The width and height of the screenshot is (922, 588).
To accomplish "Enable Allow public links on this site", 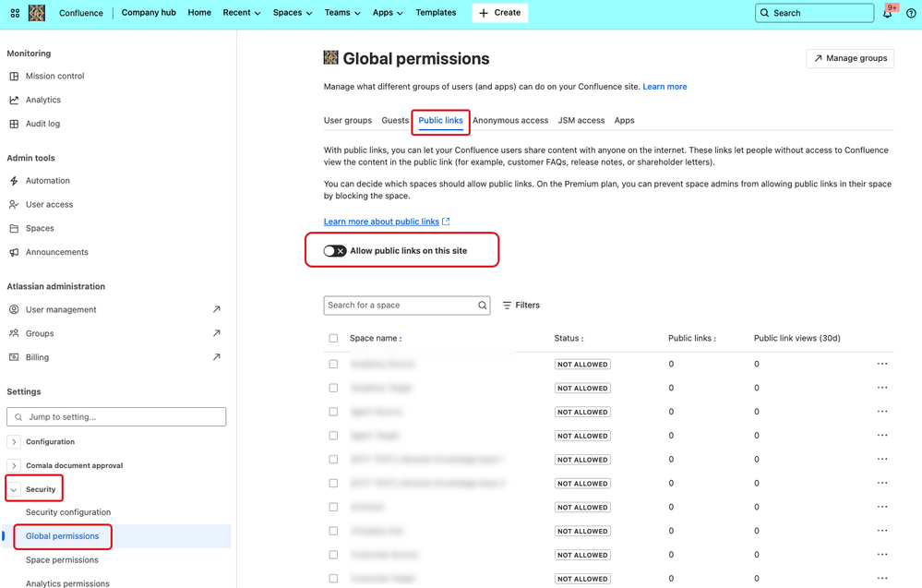I will point(335,251).
